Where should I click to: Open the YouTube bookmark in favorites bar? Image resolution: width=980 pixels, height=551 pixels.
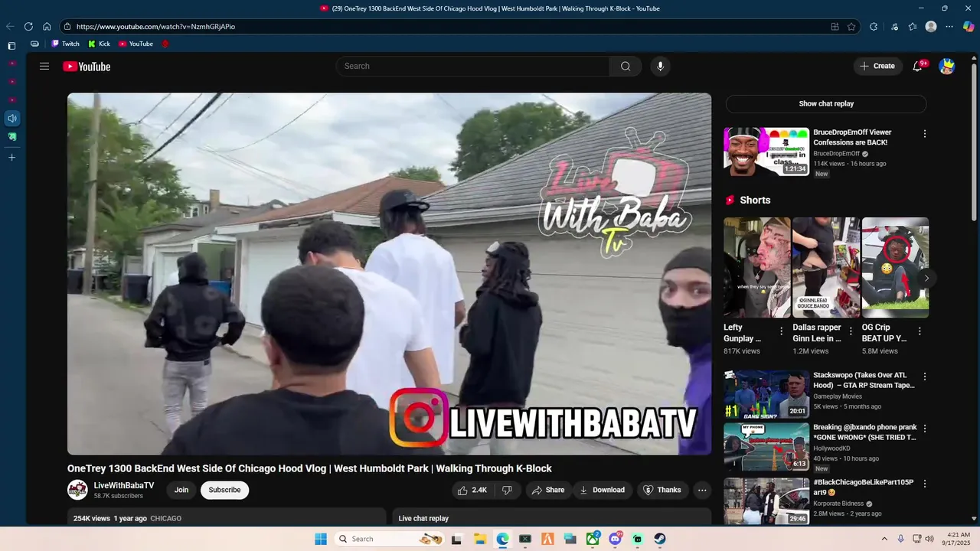136,44
